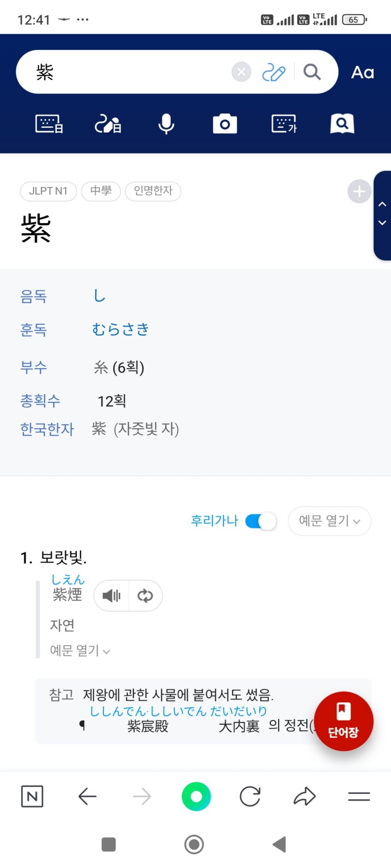This screenshot has width=391, height=868.
Task: Expand the 예문 열기 dropdown button
Action: click(x=329, y=521)
